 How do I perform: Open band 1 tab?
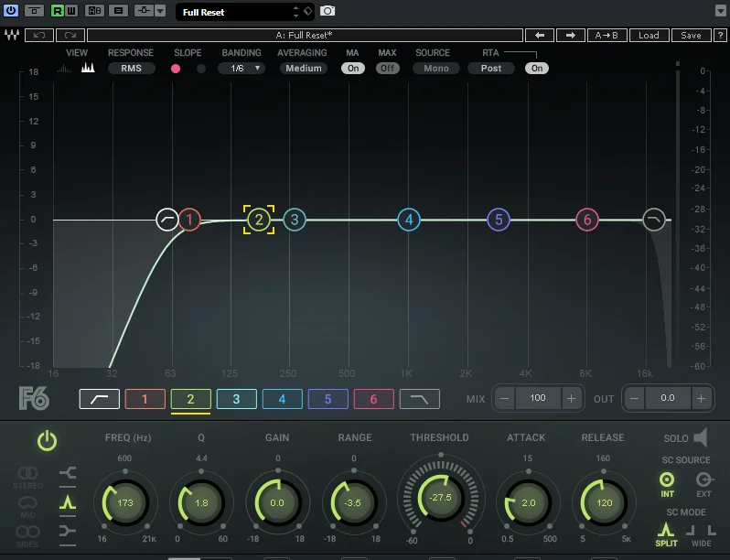tap(145, 399)
